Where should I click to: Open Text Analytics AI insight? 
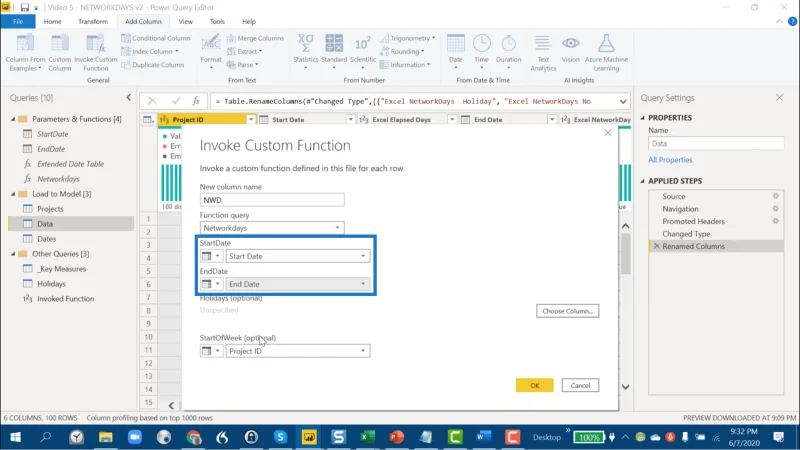pyautogui.click(x=543, y=53)
